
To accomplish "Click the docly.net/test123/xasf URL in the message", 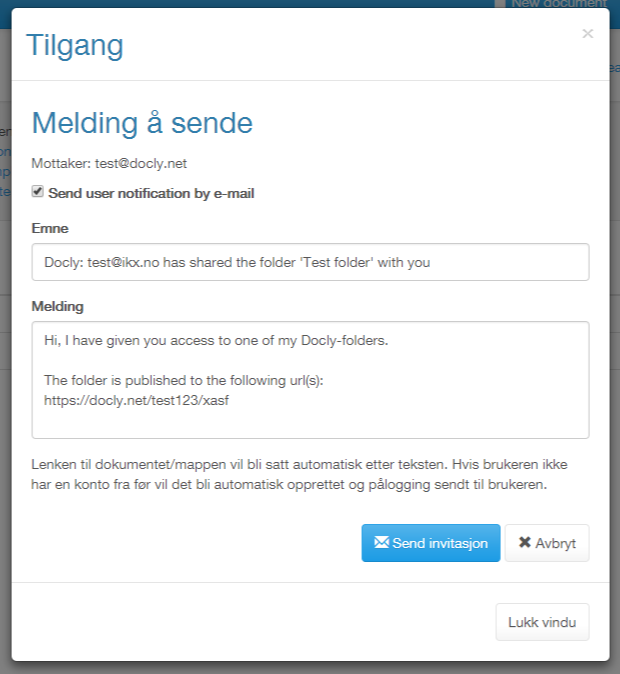I will (136, 401).
